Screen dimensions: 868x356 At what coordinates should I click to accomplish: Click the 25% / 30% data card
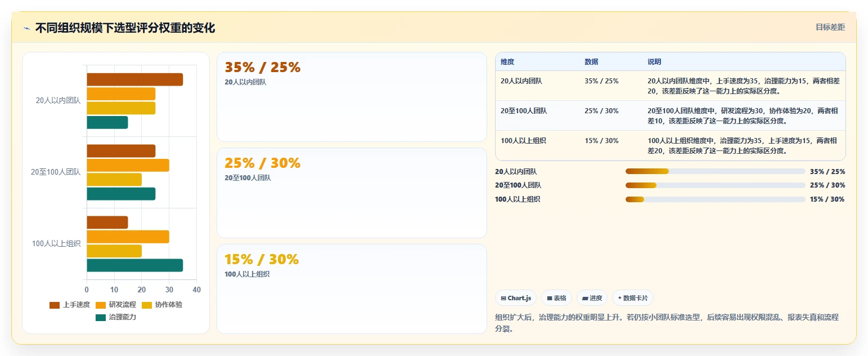pos(352,193)
